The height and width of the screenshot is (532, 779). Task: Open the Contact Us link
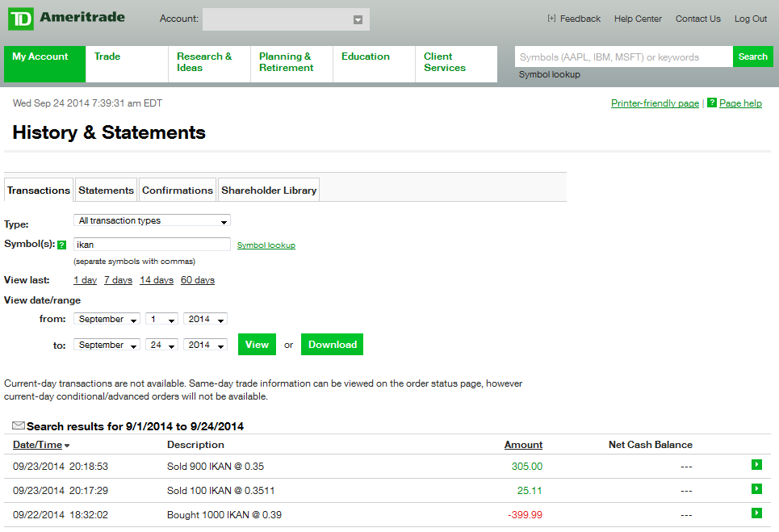pyautogui.click(x=698, y=19)
